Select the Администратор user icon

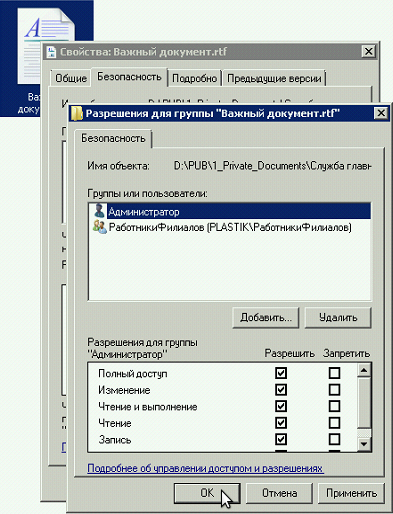pyautogui.click(x=99, y=211)
